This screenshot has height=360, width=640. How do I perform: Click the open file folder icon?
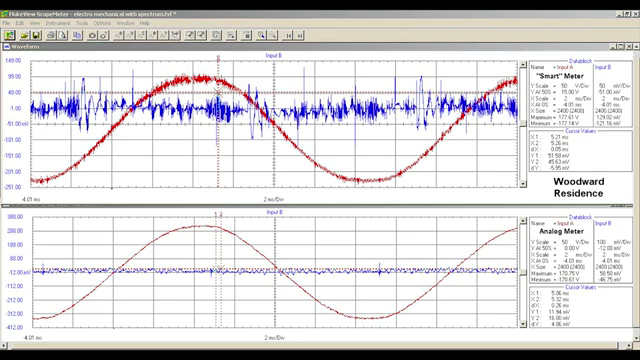(x=24, y=36)
